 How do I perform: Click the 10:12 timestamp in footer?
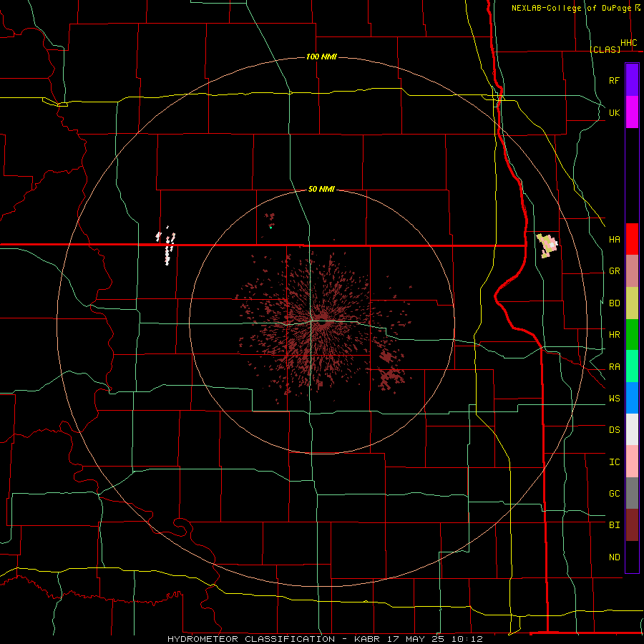[466, 639]
